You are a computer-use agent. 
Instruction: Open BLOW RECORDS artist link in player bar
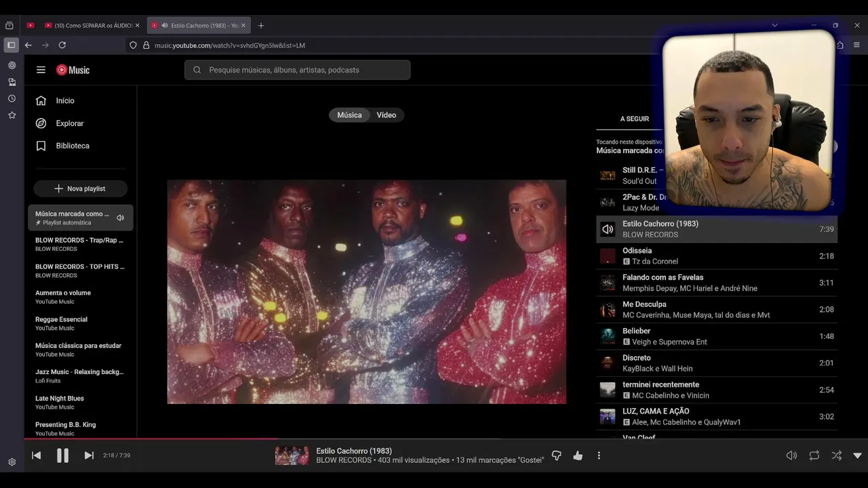(x=344, y=460)
